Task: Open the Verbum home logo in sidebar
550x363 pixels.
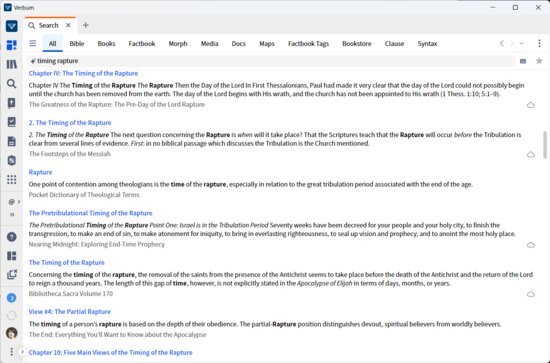Action: [12, 26]
